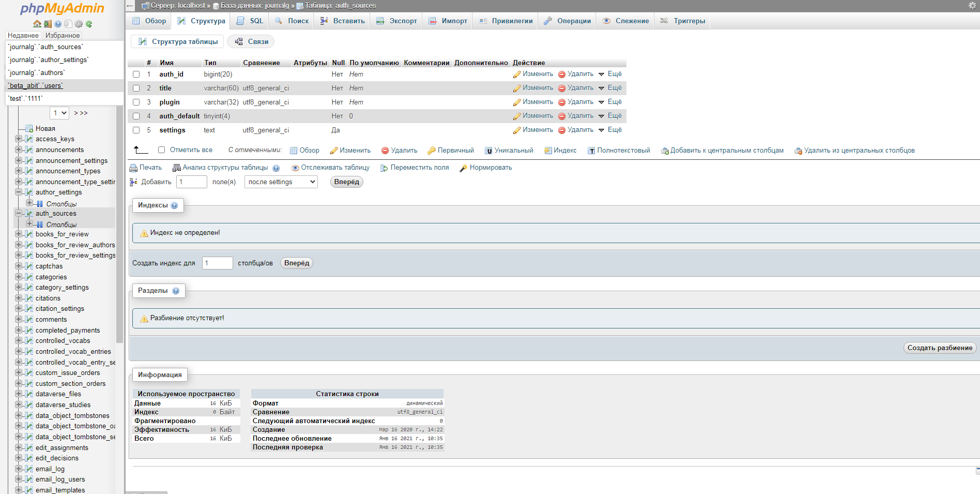Click Вперёд to add fields
The height and width of the screenshot is (494, 980).
coord(347,182)
